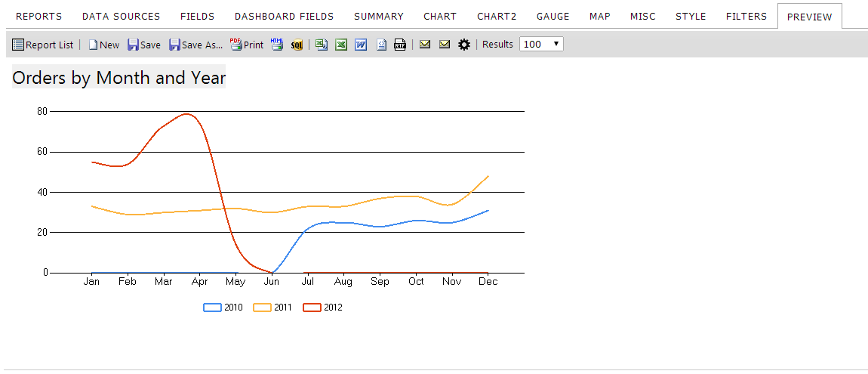The width and height of the screenshot is (868, 374).
Task: Toggle the 2012 legend swatch
Action: [312, 308]
